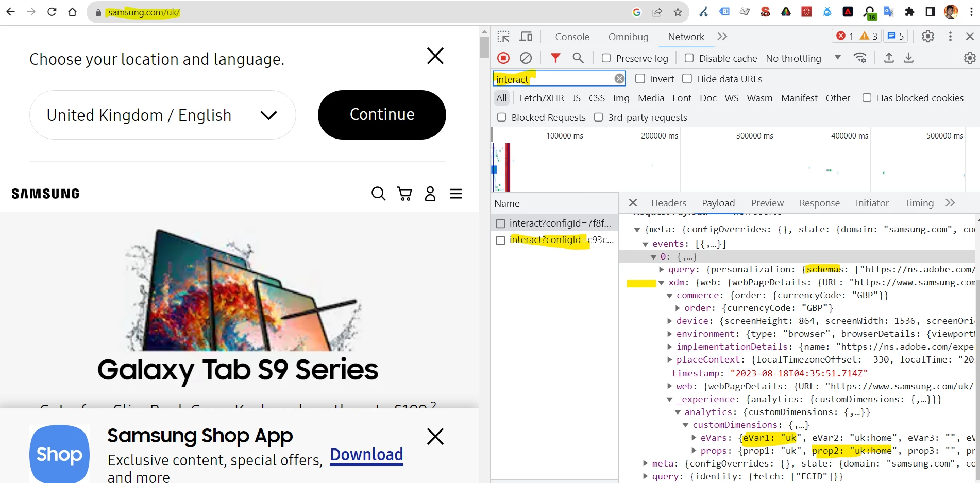The width and height of the screenshot is (980, 483).
Task: Enable Preserve log checkbox
Action: click(606, 58)
